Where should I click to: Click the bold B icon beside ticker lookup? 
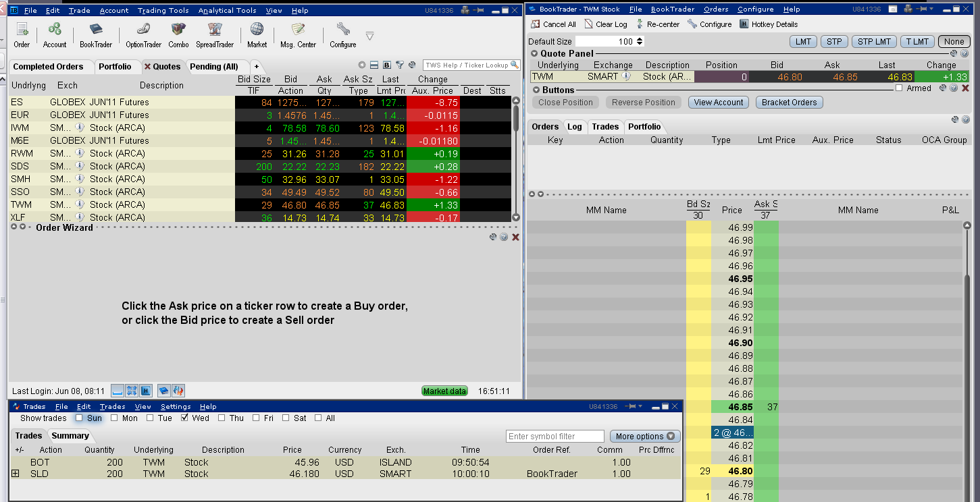[387, 65]
